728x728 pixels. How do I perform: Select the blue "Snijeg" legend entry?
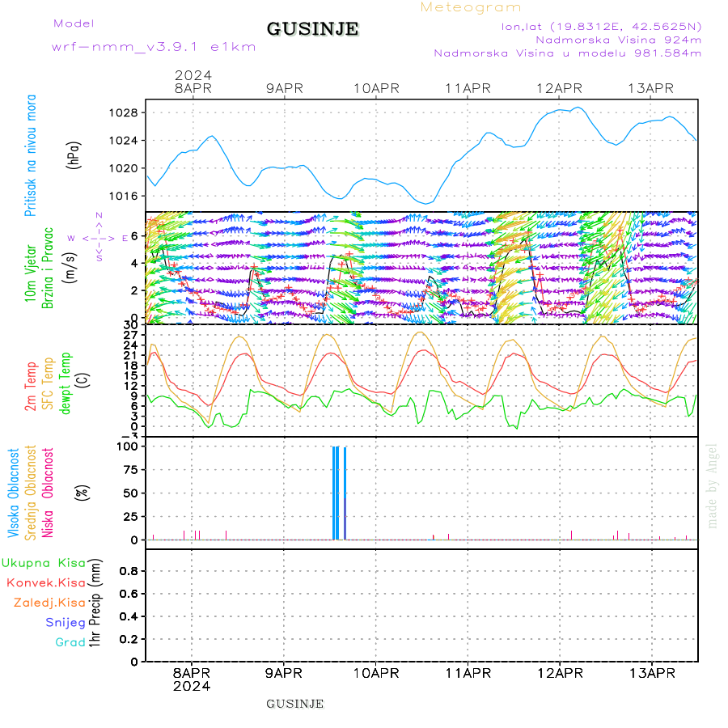coord(66,623)
